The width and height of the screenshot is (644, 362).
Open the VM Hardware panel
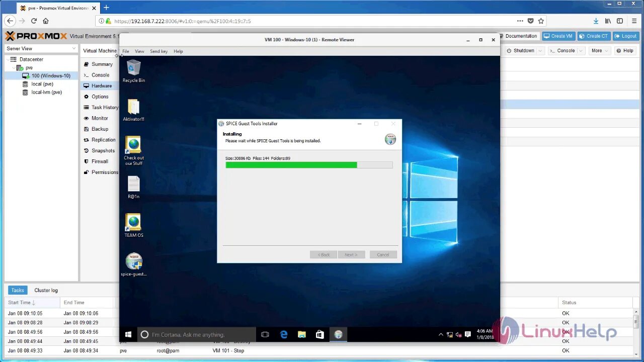click(100, 86)
